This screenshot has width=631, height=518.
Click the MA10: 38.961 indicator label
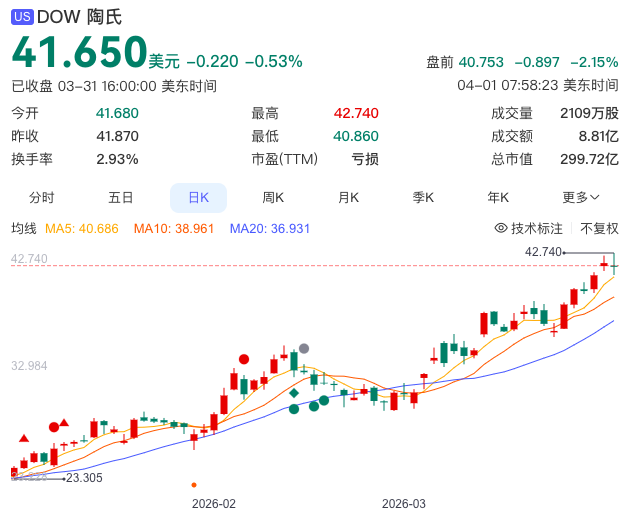[174, 229]
